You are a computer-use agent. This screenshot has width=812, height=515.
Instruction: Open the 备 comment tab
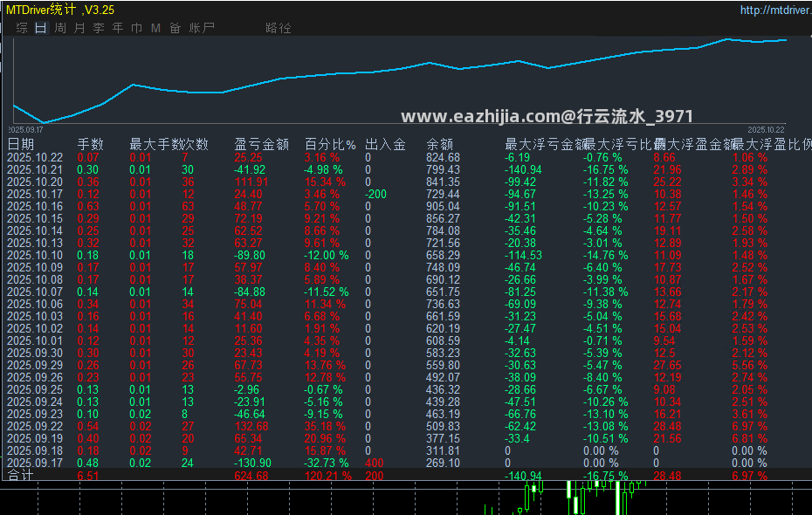point(175,28)
